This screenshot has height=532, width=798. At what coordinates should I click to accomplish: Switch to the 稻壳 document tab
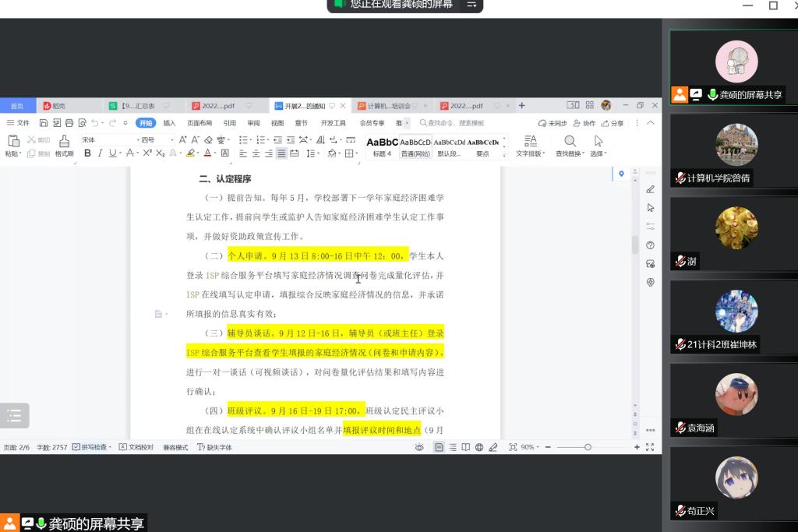point(55,106)
